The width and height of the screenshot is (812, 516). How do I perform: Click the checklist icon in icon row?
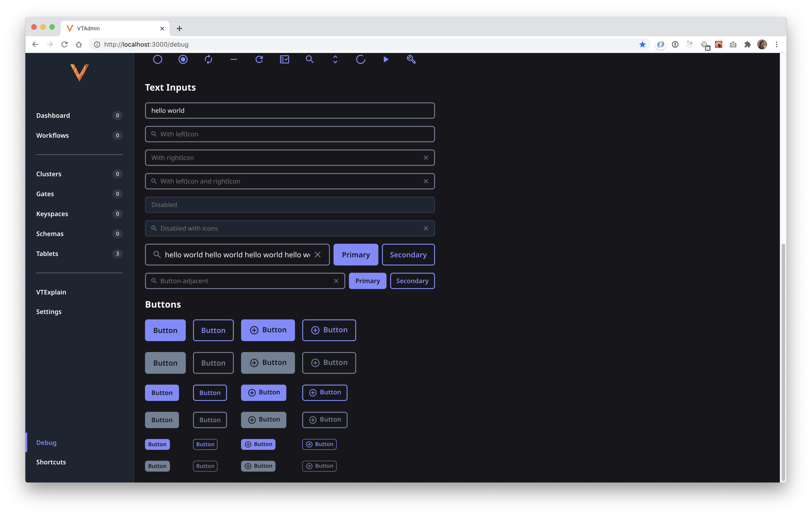284,60
